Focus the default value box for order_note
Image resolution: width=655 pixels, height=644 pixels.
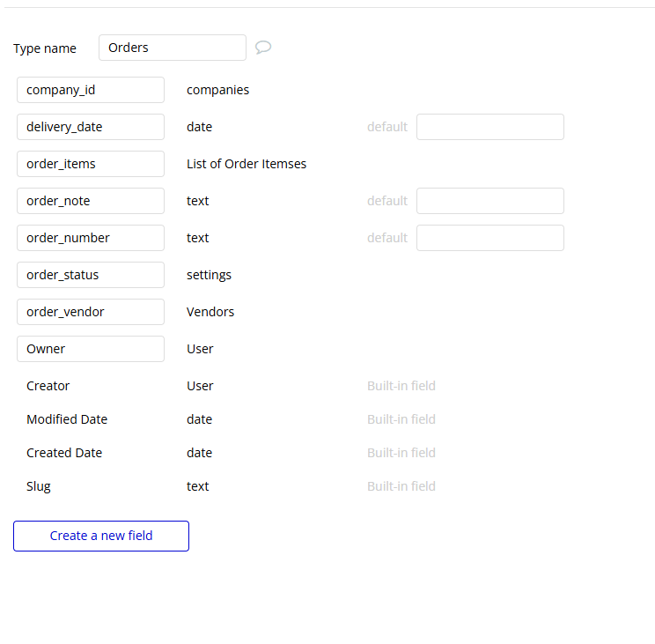(x=489, y=201)
